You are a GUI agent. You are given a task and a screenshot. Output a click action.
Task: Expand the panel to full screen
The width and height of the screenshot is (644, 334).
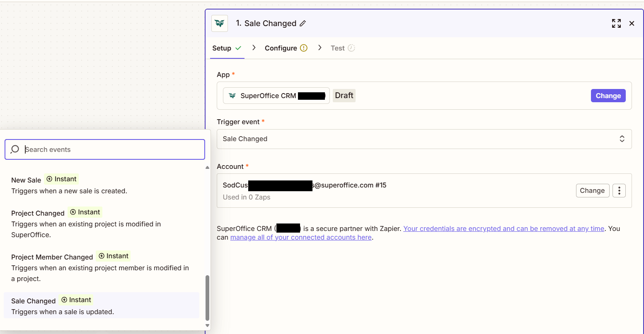click(x=616, y=24)
